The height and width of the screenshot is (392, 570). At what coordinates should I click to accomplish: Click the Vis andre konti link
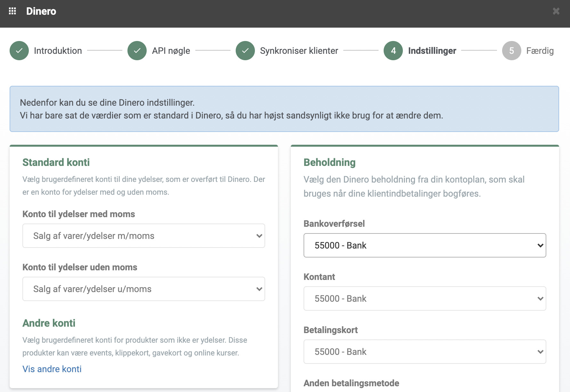[x=52, y=369]
